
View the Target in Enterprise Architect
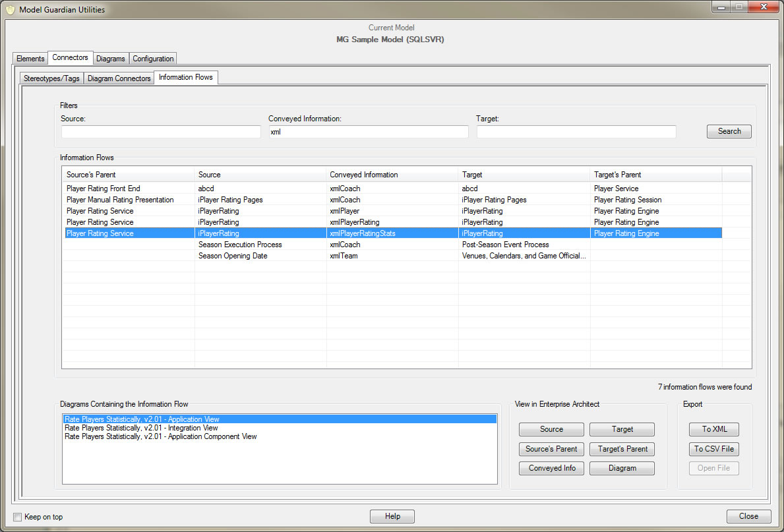click(x=622, y=430)
